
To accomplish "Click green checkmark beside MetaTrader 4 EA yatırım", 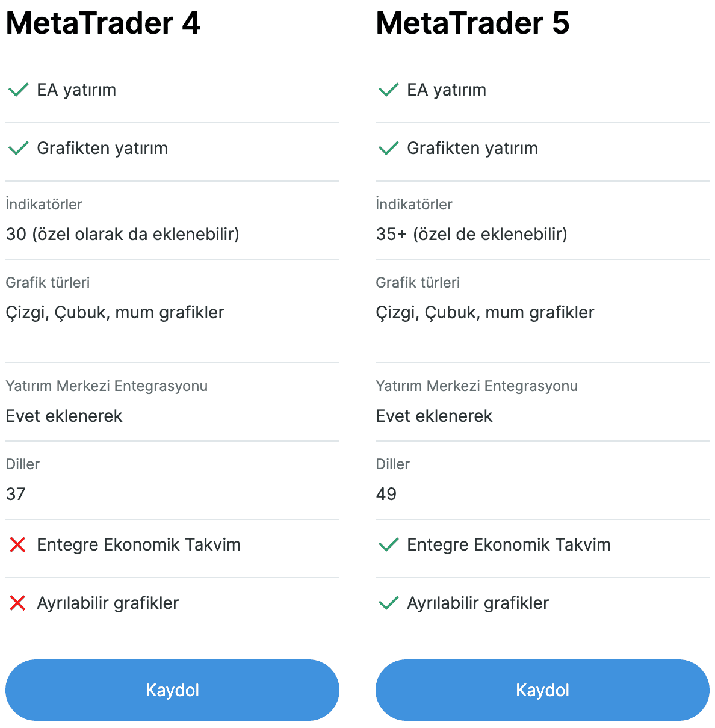I will 18,90.
